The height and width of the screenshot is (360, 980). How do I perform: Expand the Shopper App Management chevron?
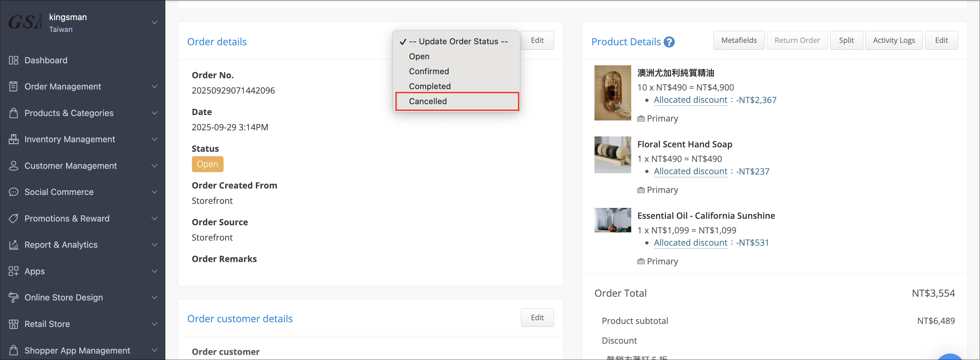coord(154,350)
